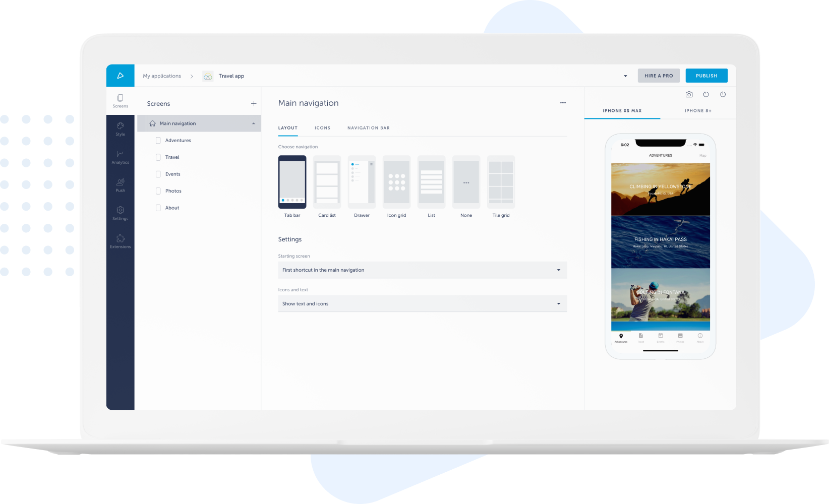Select the Style palette icon
The width and height of the screenshot is (829, 504).
[x=120, y=129]
